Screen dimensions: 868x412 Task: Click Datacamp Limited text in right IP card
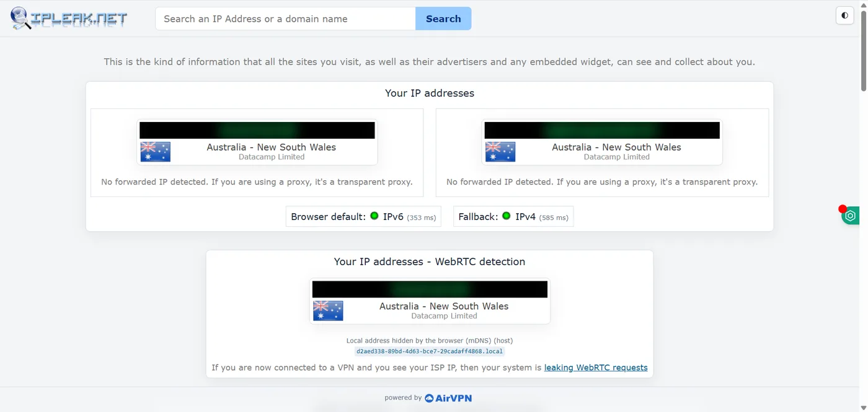(x=617, y=157)
